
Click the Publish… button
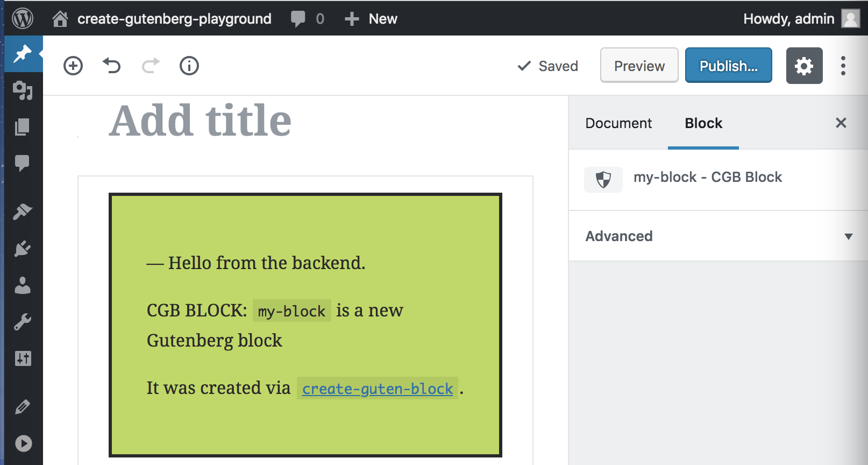point(728,65)
